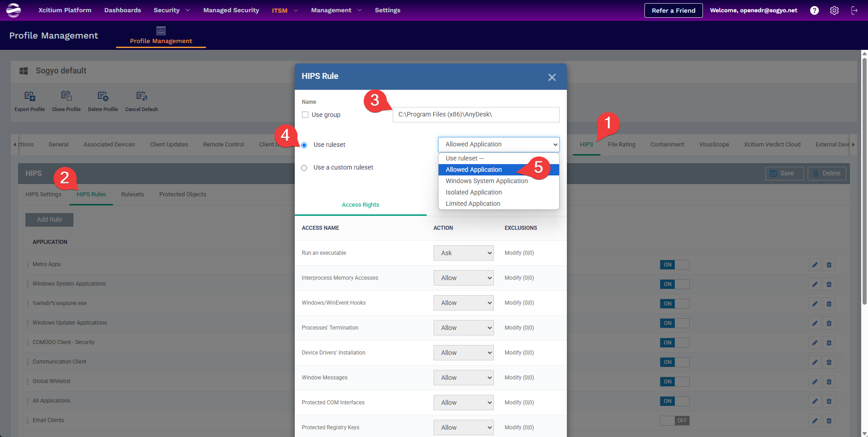Open the Windows/WinEvent Hooks action dropdown
This screenshot has width=868, height=437.
463,303
